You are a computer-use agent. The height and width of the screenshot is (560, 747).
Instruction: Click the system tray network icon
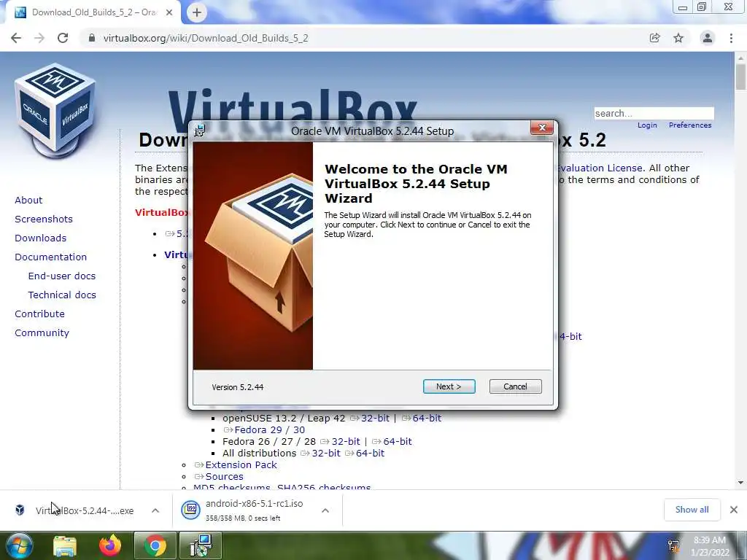[x=673, y=546]
